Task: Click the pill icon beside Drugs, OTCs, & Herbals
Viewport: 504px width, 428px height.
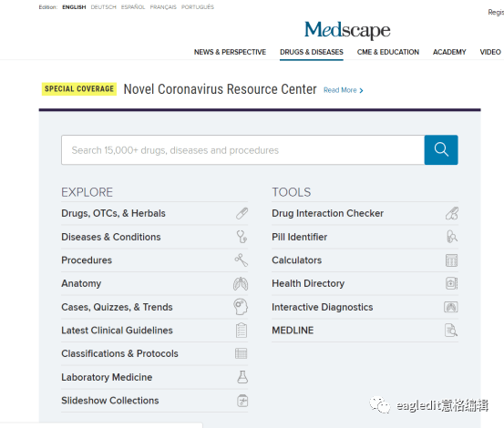Action: point(242,213)
